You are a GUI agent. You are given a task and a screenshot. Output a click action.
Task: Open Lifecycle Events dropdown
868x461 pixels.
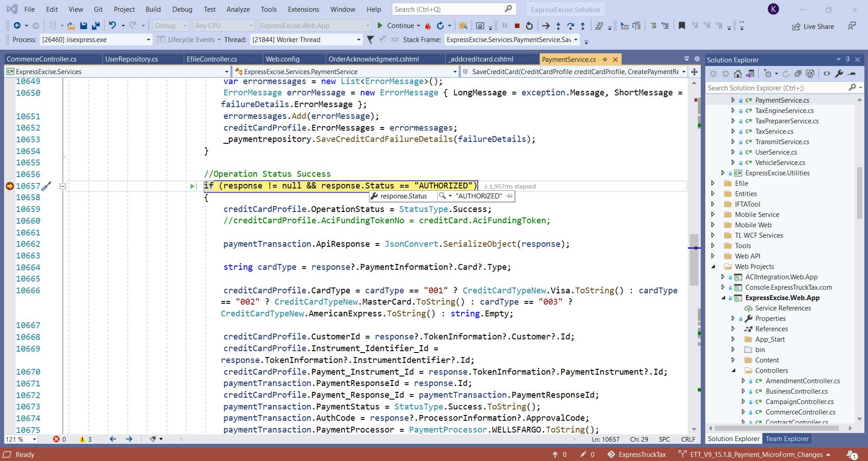tap(189, 40)
